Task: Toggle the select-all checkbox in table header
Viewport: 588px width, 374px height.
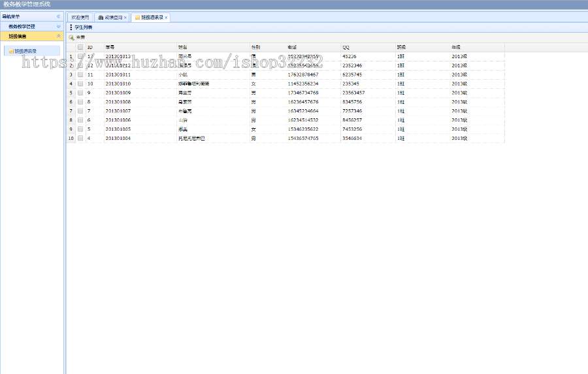Action: point(80,47)
